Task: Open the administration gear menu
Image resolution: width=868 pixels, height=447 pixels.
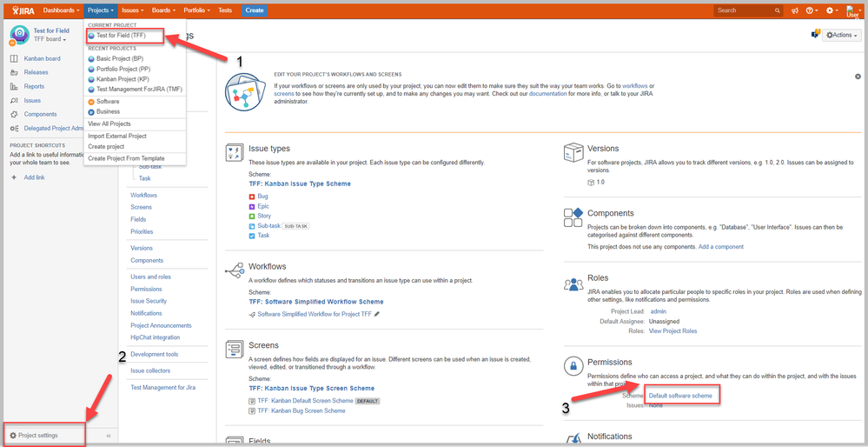Action: [832, 10]
